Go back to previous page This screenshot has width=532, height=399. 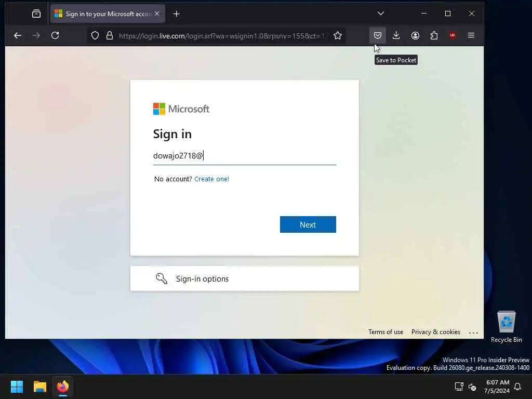[18, 35]
